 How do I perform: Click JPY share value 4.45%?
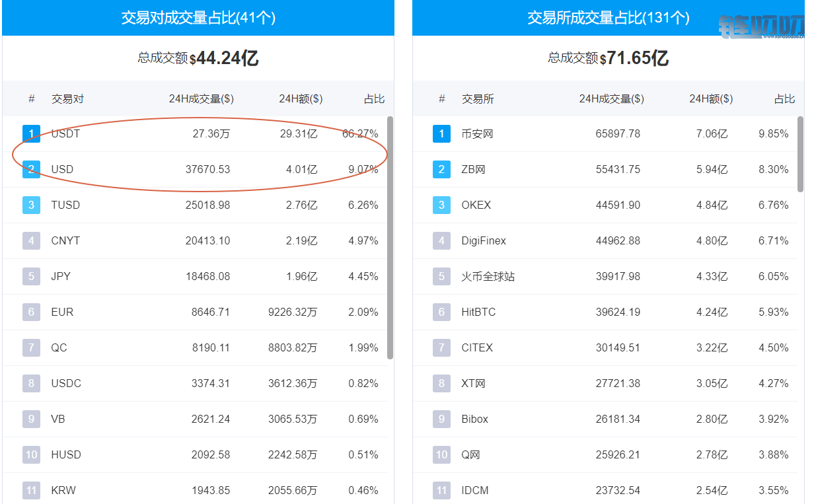point(363,276)
